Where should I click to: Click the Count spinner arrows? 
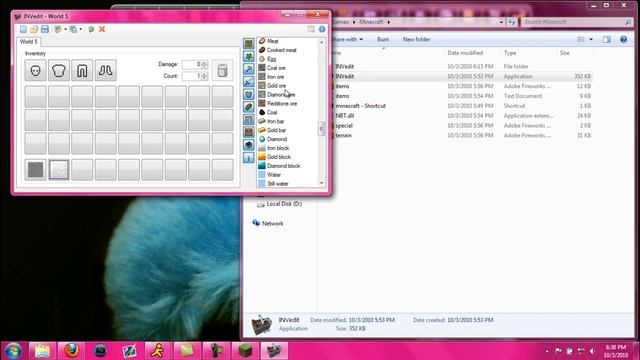204,76
